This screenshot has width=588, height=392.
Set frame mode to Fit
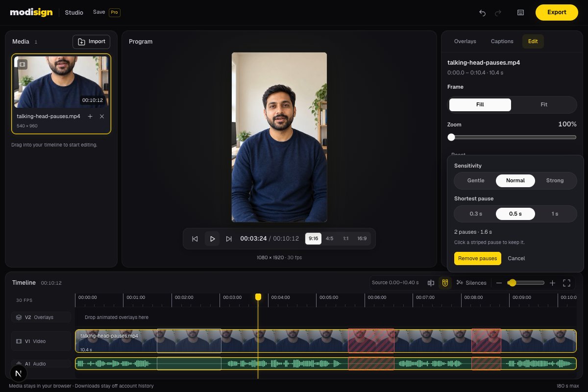[x=544, y=105]
